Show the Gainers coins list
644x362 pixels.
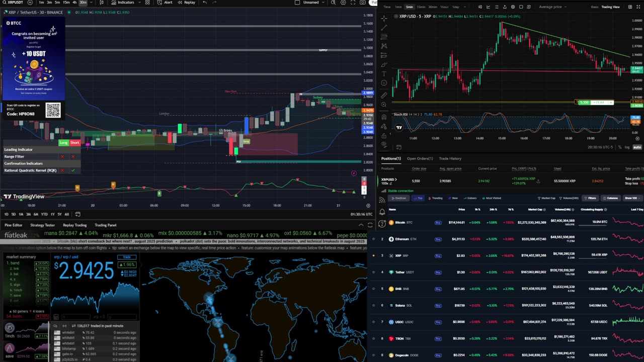click(470, 198)
